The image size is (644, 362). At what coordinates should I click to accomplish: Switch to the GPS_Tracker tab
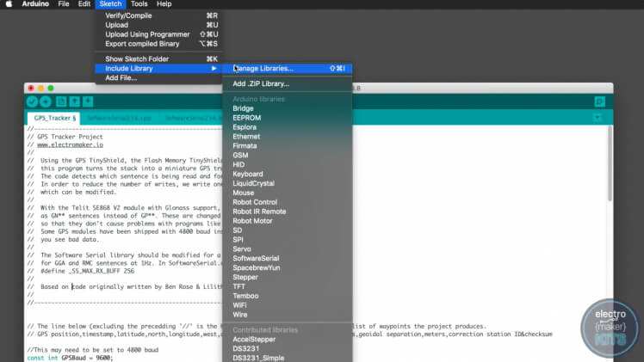coord(53,118)
